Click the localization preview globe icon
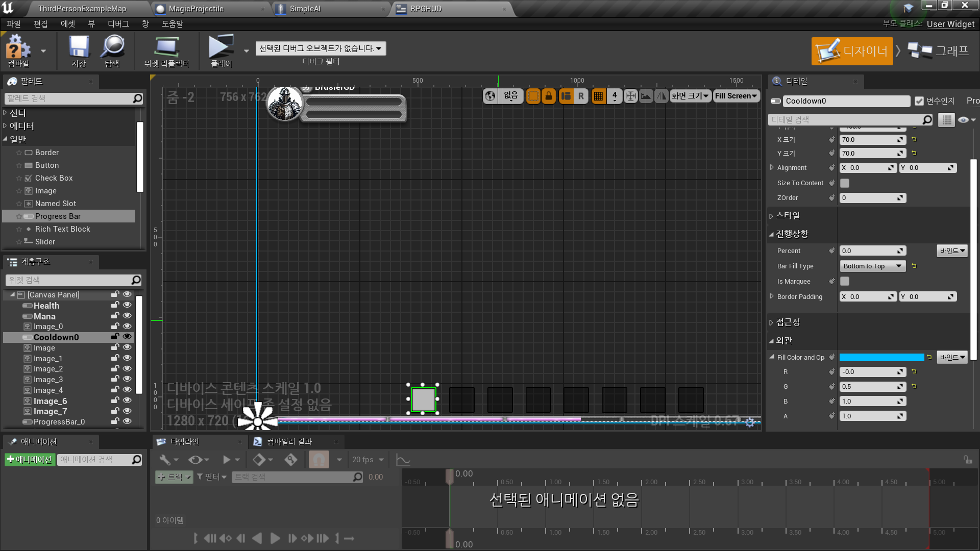 pyautogui.click(x=489, y=96)
